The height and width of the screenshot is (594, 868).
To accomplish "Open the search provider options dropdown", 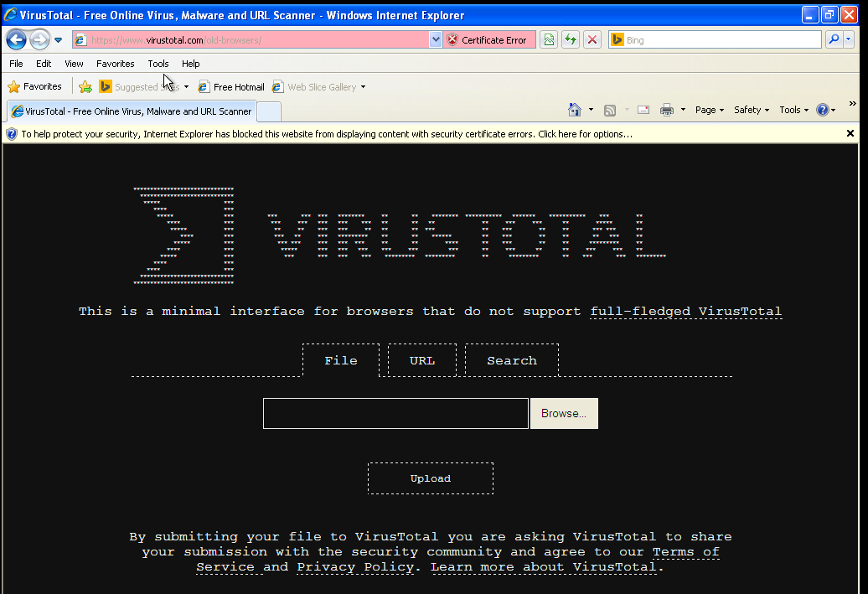I will tap(848, 40).
